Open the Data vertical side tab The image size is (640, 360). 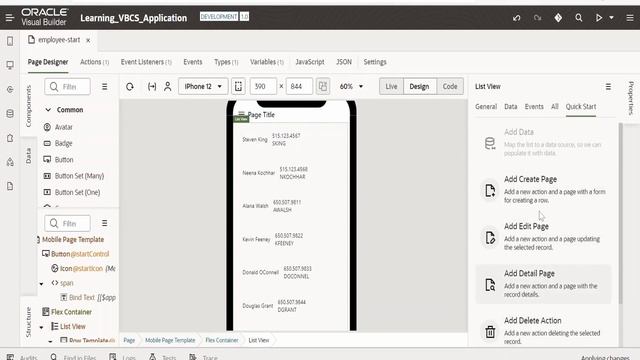[x=28, y=156]
